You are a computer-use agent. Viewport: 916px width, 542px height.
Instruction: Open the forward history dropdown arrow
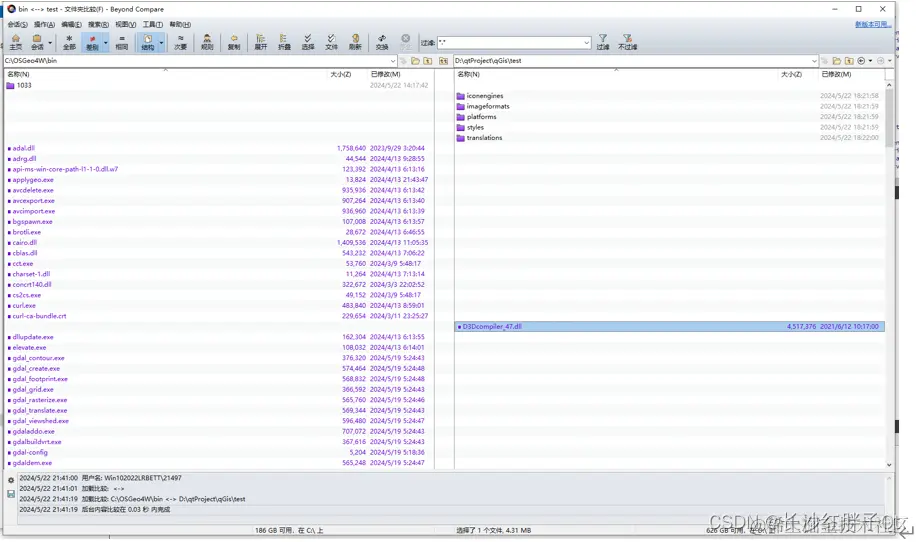(890, 61)
